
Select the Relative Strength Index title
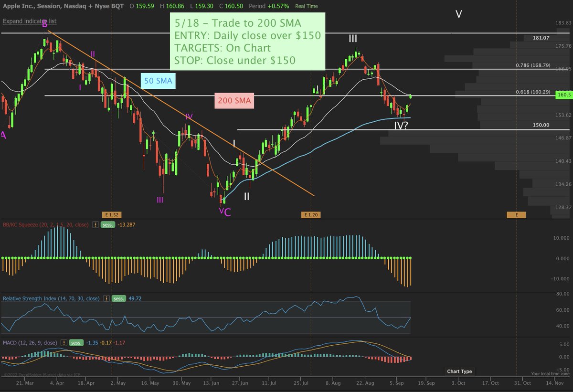tap(52, 298)
